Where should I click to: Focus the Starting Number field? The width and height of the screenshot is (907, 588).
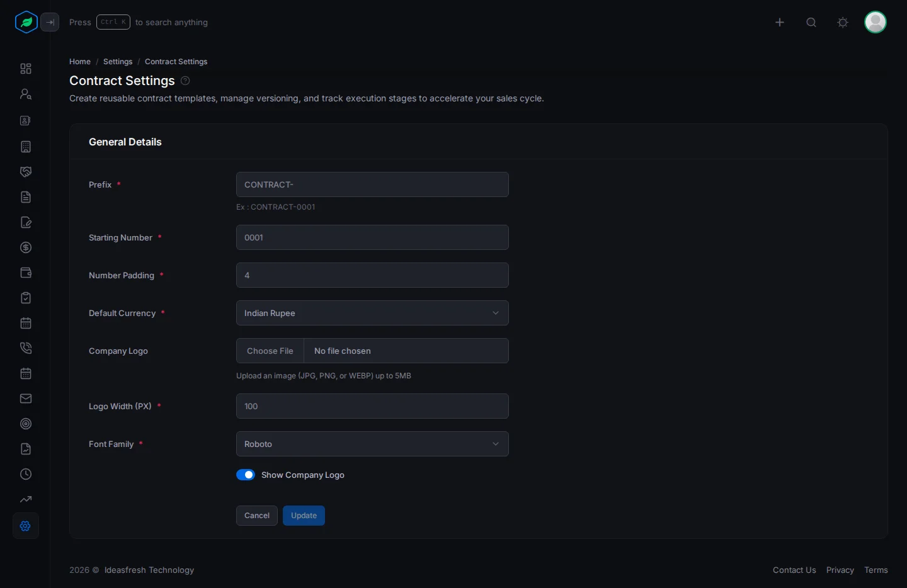(x=372, y=237)
